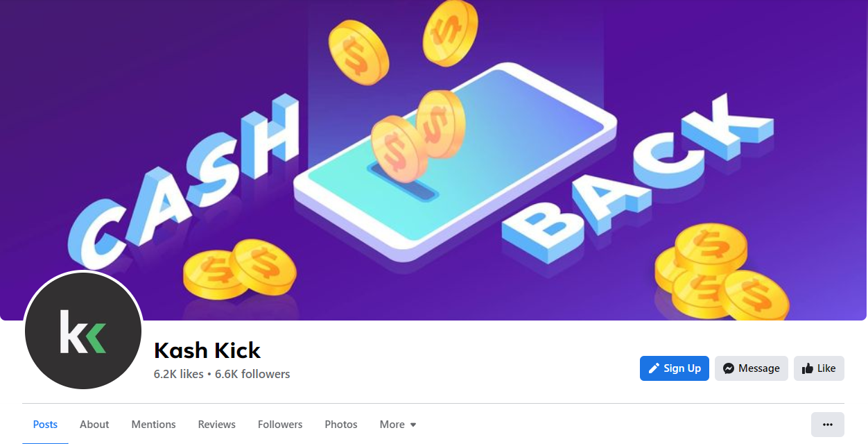Screen dimensions: 868x444
Task: View the Cash Back cover photo
Action: point(434,160)
